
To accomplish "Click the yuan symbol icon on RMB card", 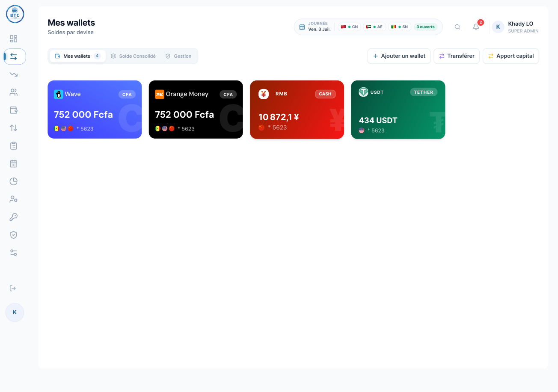I will (x=264, y=94).
